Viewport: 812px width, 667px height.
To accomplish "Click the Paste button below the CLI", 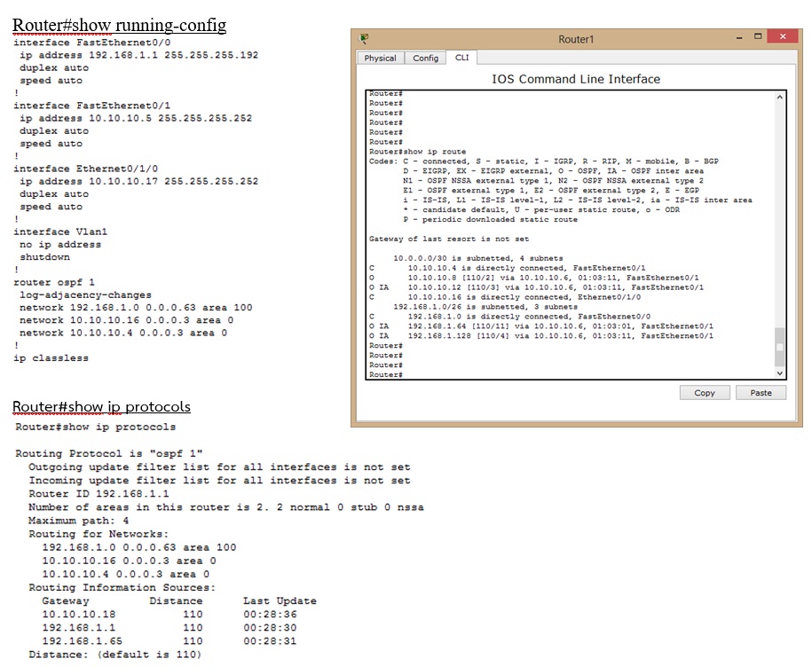I will (761, 393).
